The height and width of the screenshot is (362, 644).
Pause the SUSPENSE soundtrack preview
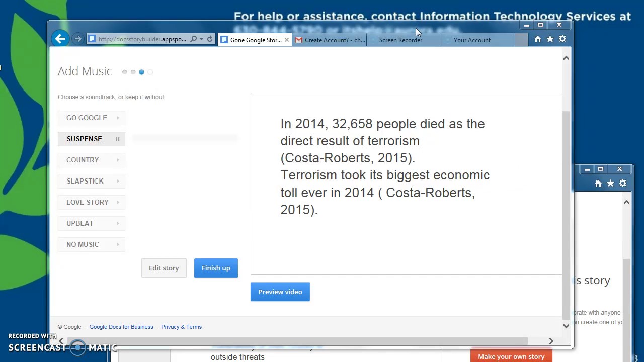[x=118, y=139]
